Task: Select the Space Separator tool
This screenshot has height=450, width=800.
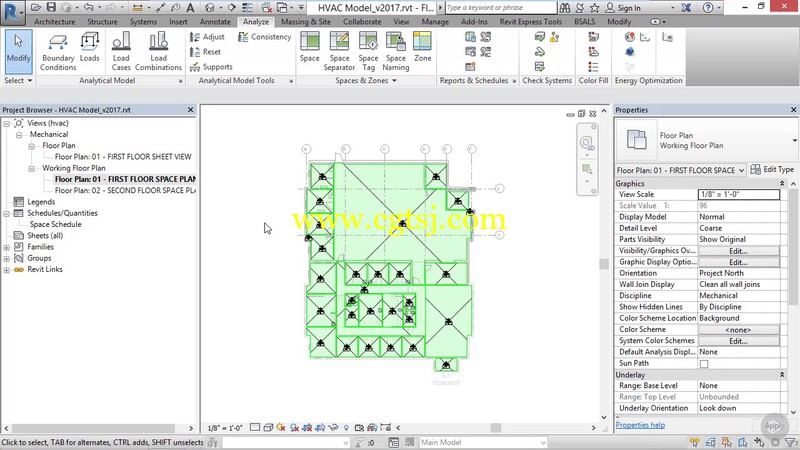Action: (x=339, y=52)
